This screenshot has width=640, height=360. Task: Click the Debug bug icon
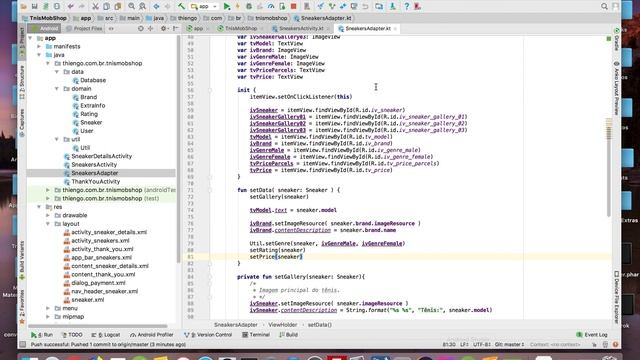tap(249, 7)
